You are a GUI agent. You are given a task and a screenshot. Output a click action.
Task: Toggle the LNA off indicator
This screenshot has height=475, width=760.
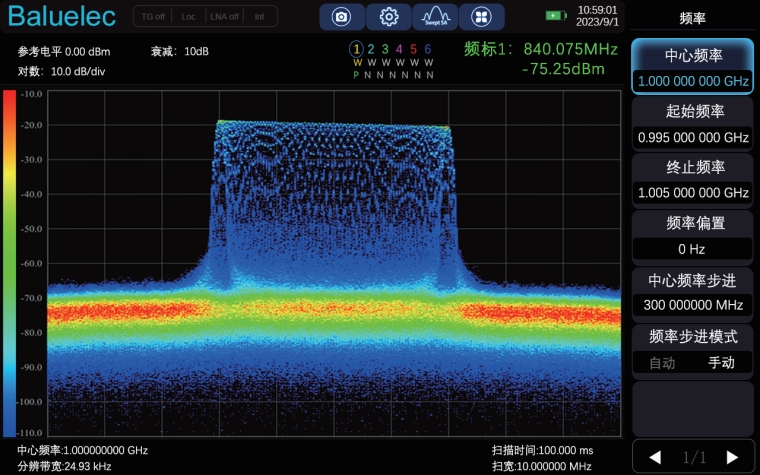(x=224, y=17)
